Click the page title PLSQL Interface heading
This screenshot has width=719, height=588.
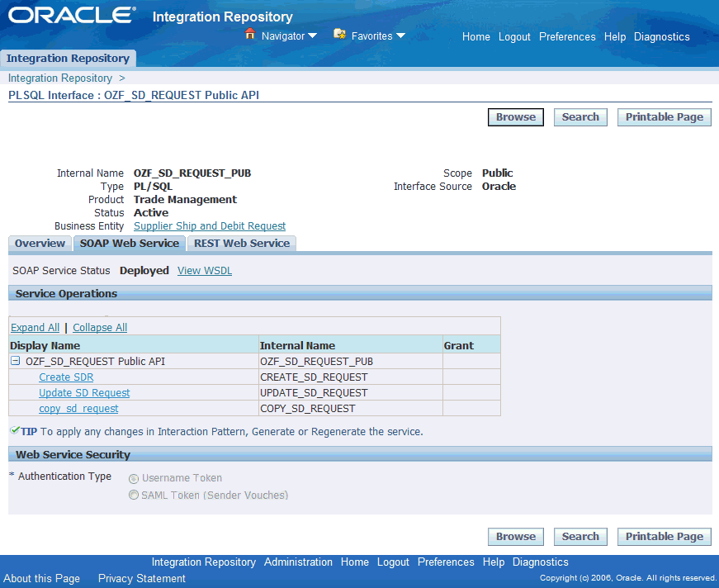134,95
